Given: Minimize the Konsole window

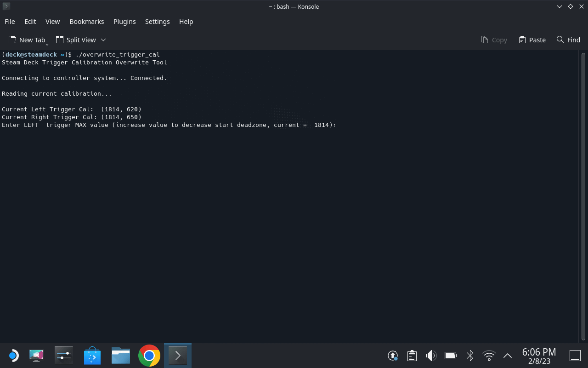Looking at the screenshot, I should [x=560, y=6].
